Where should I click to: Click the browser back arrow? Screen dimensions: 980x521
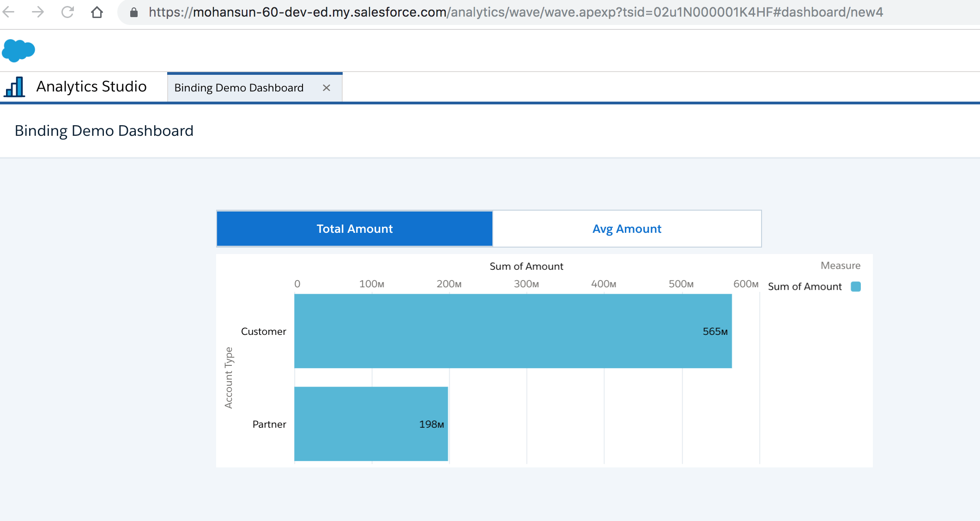point(8,12)
